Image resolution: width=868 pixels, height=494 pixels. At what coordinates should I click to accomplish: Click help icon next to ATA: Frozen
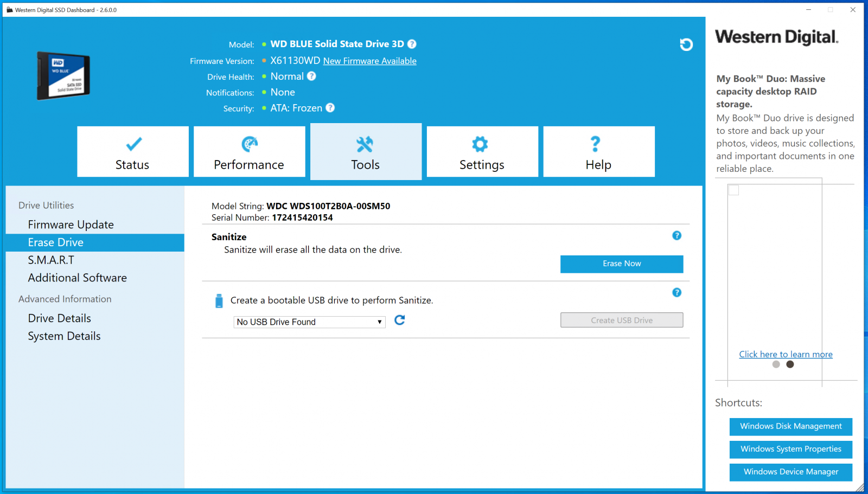coord(330,108)
